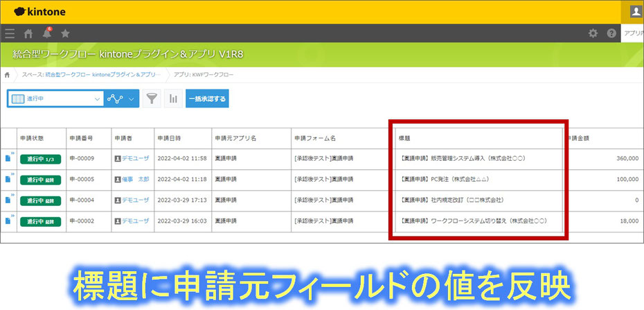Open the hamburger menu icon

point(9,33)
